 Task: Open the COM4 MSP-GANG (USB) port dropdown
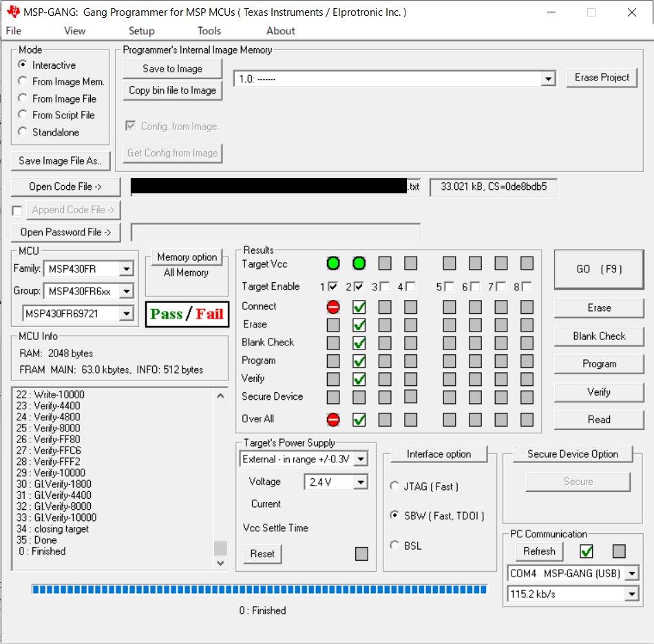(x=632, y=574)
